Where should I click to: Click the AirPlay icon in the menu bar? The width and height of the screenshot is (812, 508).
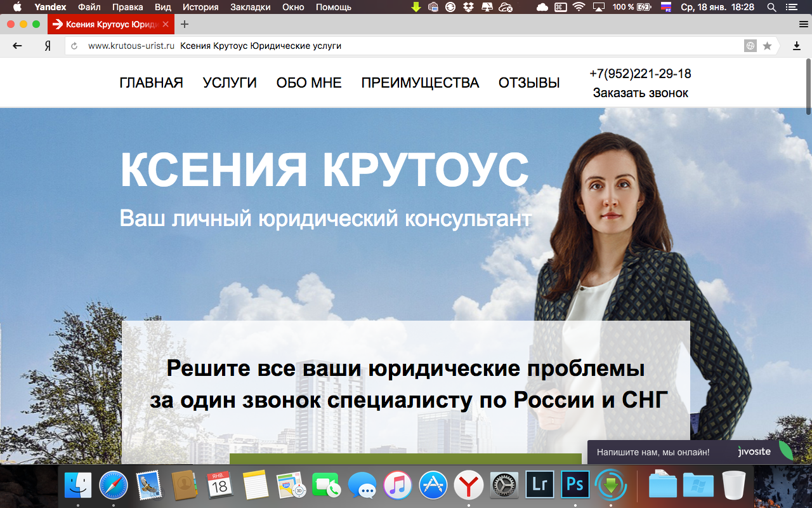(x=598, y=7)
